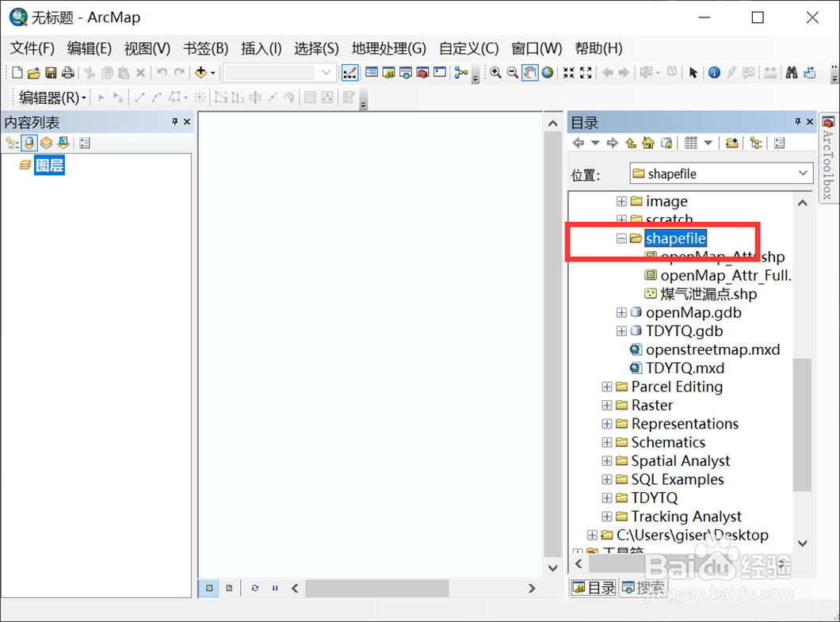Open the 编辑(E) menu

pyautogui.click(x=89, y=48)
